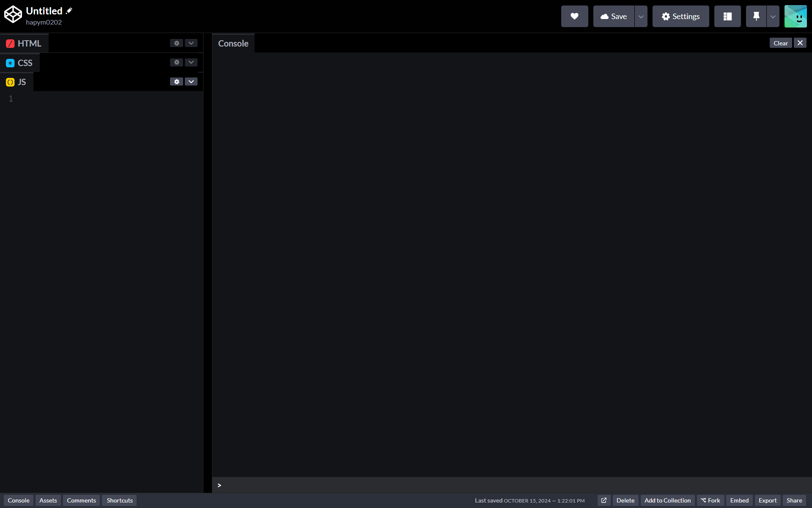Open your profile avatar menu
This screenshot has width=812, height=508.
(796, 16)
